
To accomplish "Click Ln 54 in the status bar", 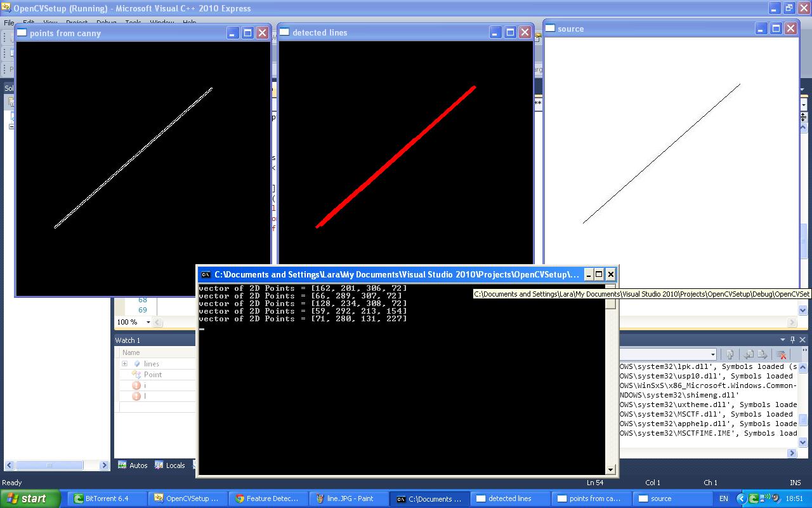I will [x=595, y=483].
